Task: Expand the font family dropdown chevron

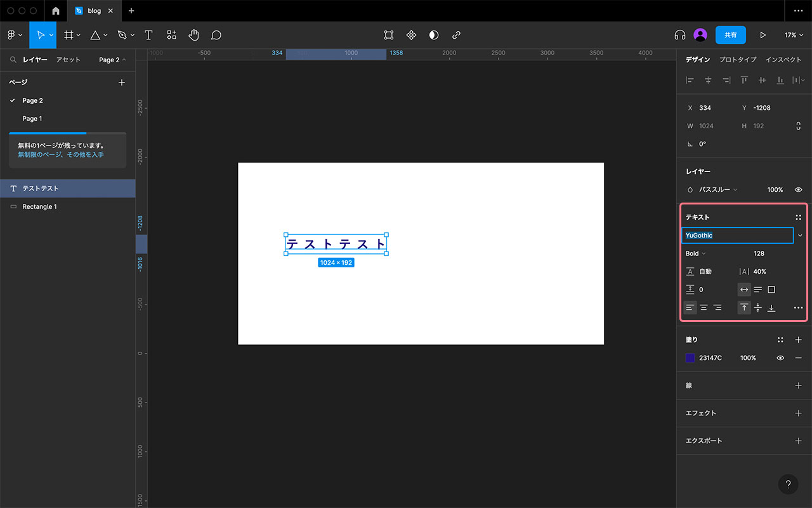Action: click(800, 236)
